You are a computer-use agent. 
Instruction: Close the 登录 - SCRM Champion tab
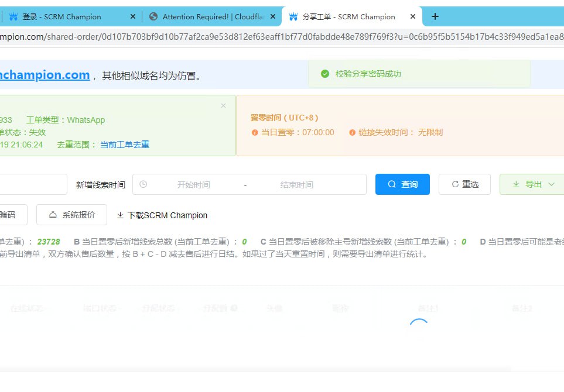pos(133,17)
